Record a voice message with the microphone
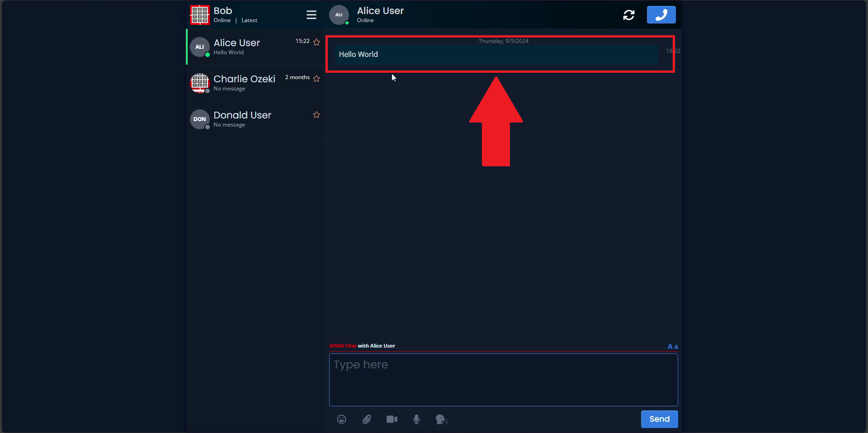Image resolution: width=868 pixels, height=433 pixels. (416, 419)
